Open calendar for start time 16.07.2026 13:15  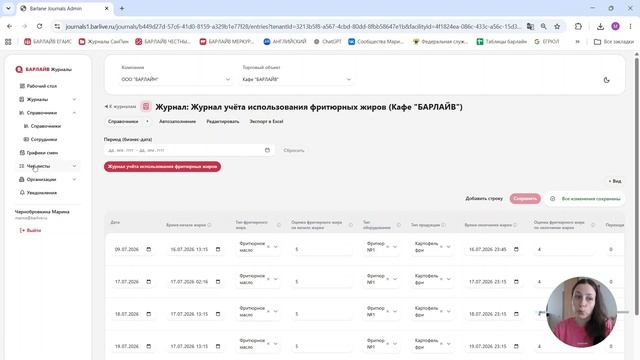tap(218, 249)
